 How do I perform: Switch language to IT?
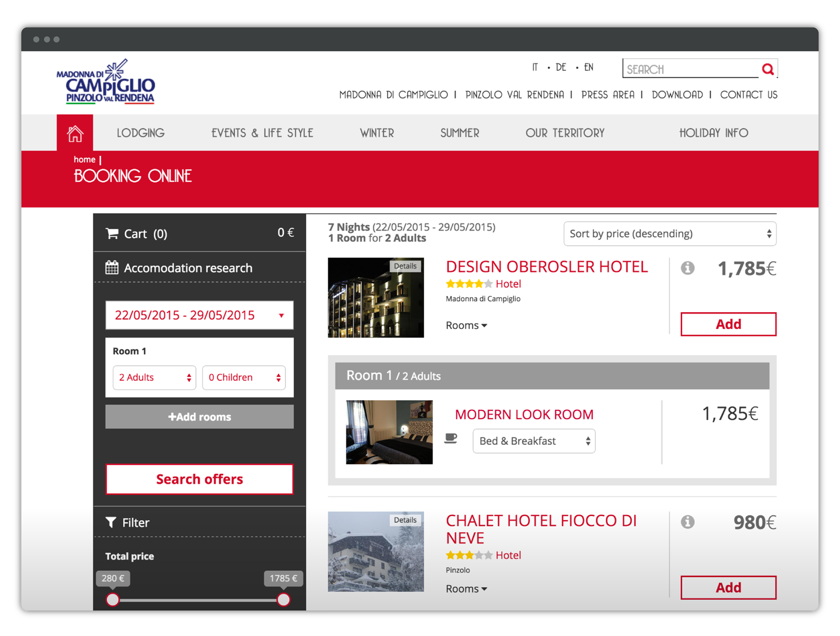(535, 67)
